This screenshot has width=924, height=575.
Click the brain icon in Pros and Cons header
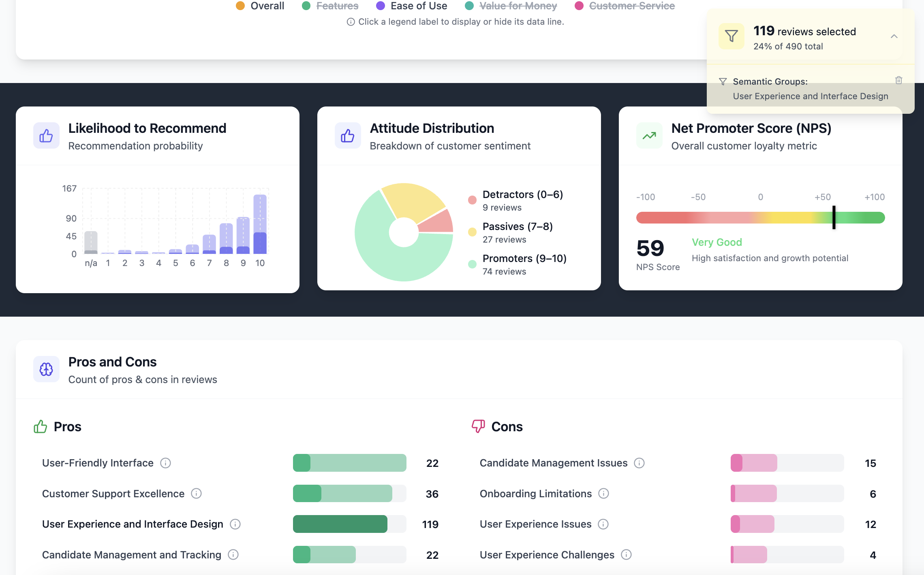point(46,369)
